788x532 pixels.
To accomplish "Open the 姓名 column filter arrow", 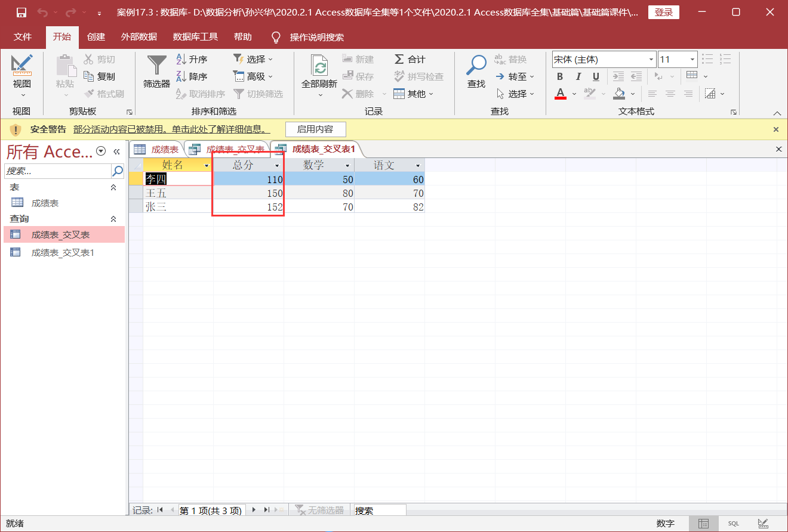I will (x=207, y=166).
